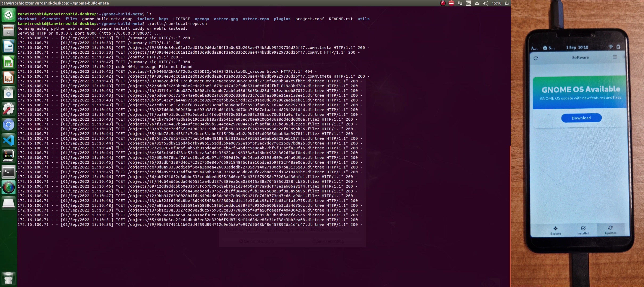Open the Ubuntu Dash launcher icon
Screen dimensions: 644x287
click(x=8, y=15)
